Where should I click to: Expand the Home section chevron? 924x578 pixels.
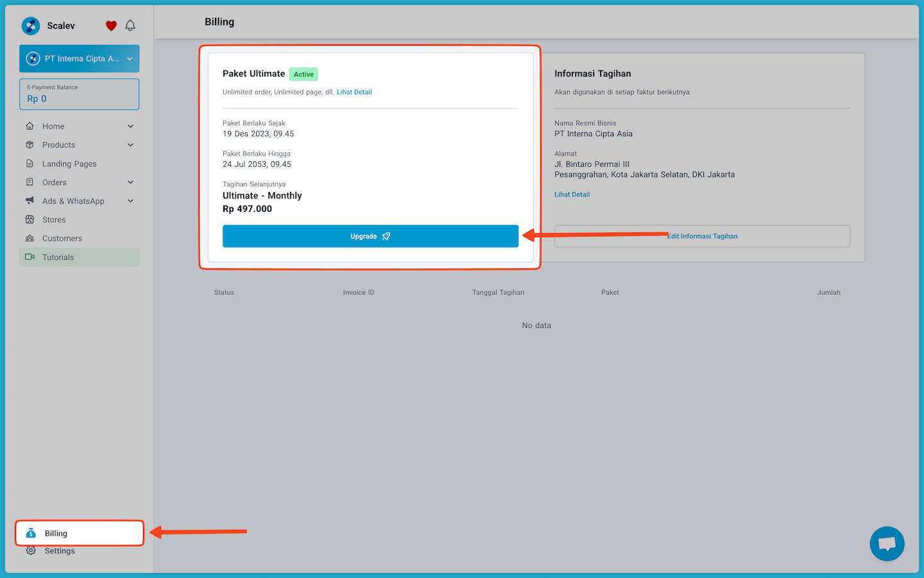(x=130, y=126)
